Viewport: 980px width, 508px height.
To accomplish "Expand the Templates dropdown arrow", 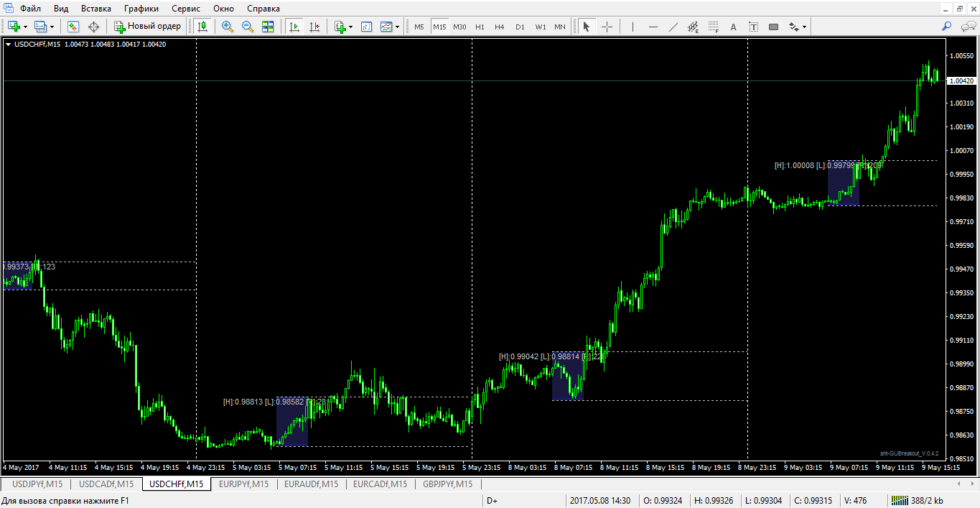I will coord(397,27).
